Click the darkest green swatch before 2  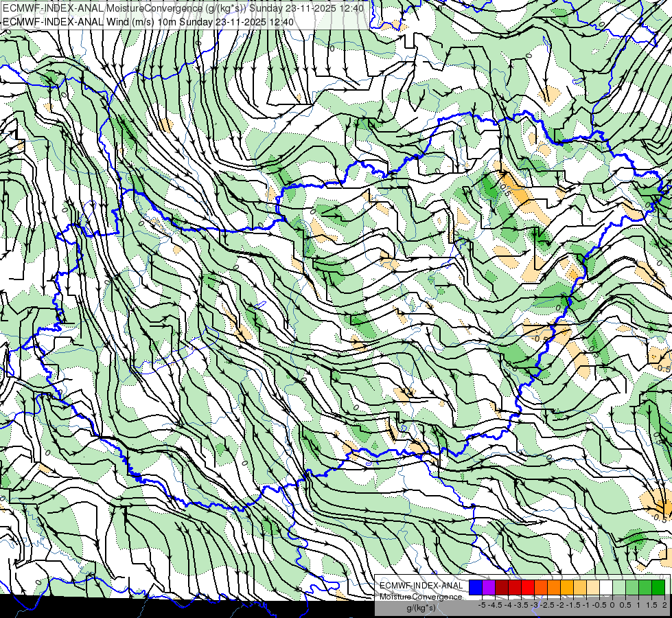pyautogui.click(x=658, y=588)
